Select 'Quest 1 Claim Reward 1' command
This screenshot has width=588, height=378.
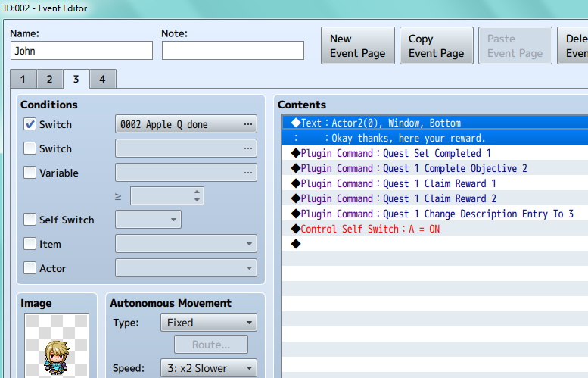click(435, 183)
